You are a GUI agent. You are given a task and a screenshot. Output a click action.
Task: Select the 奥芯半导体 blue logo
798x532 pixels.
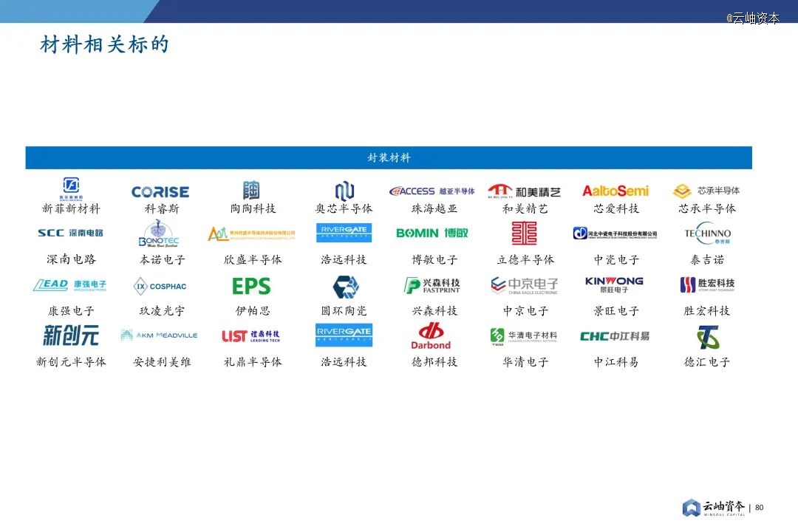(344, 191)
